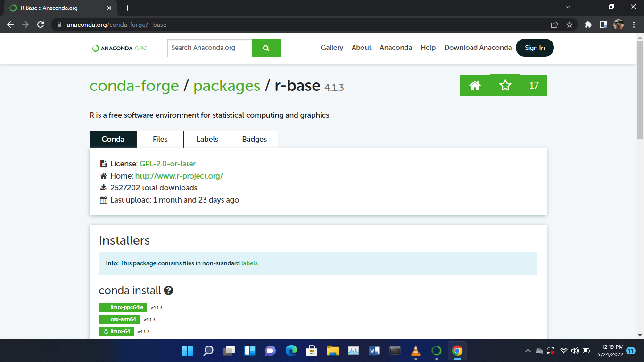Open the volume speaker tray icon
The width and height of the screenshot is (644, 362).
(x=575, y=351)
